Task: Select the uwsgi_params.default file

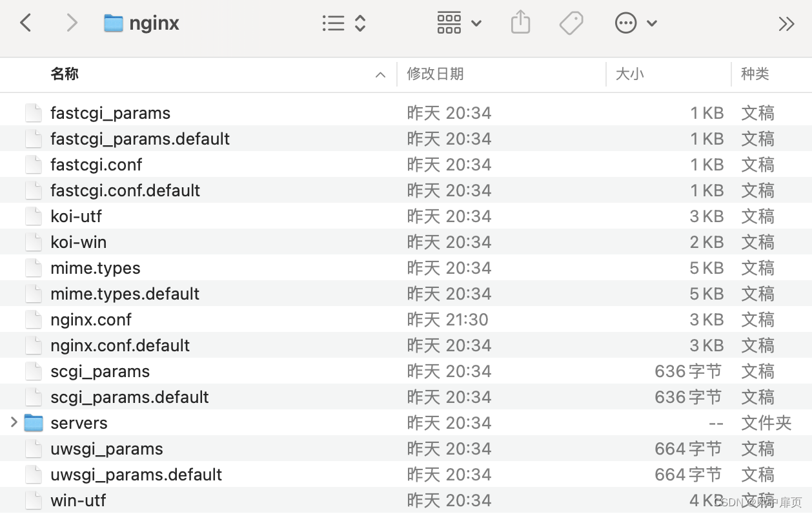Action: click(x=136, y=474)
